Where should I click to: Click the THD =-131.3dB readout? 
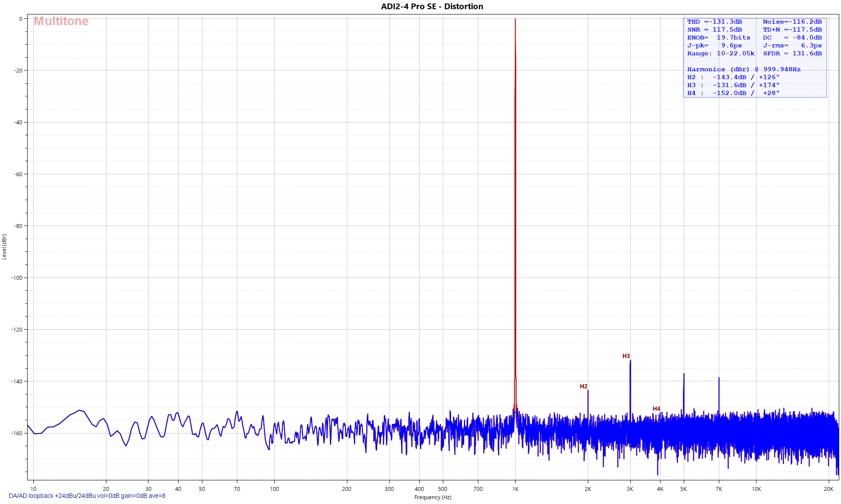[714, 21]
